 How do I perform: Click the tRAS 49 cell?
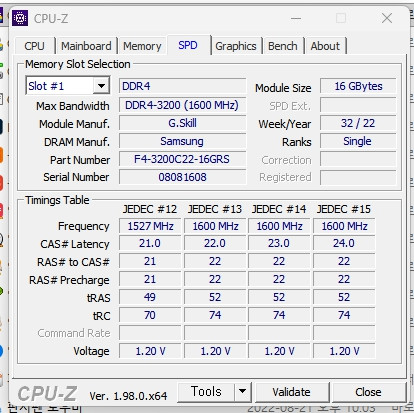[x=150, y=297]
